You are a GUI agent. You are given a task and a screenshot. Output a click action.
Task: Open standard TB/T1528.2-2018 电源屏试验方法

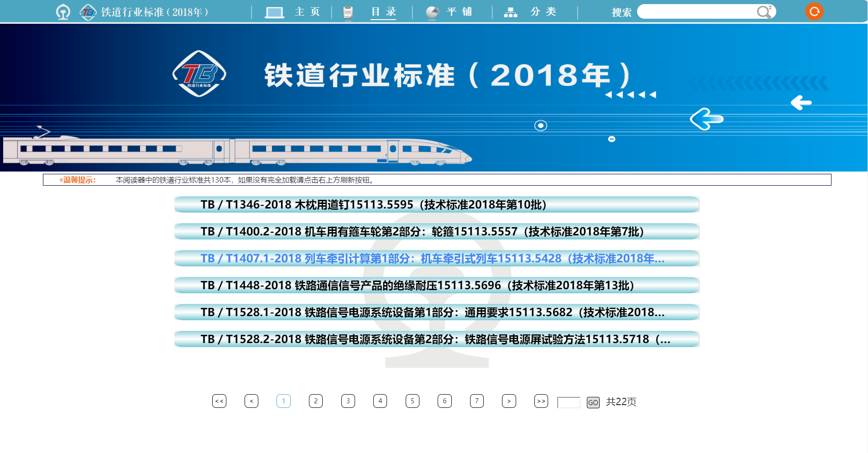point(437,339)
